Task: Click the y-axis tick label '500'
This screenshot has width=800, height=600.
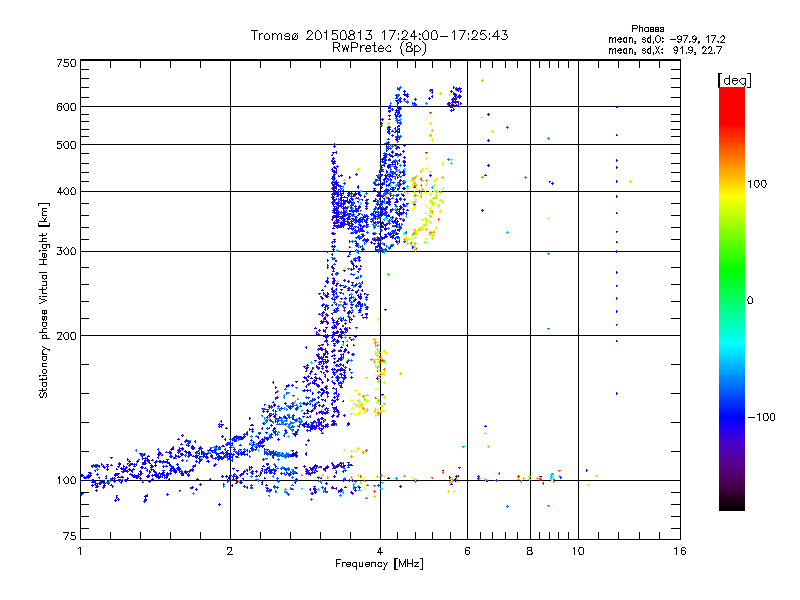Action: 66,145
